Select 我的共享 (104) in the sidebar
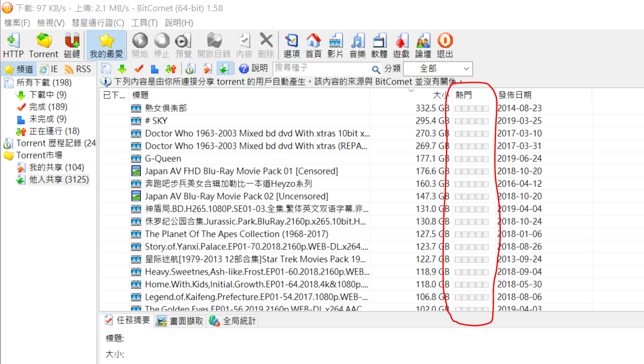Viewport: 644px width, 364px height. (56, 168)
